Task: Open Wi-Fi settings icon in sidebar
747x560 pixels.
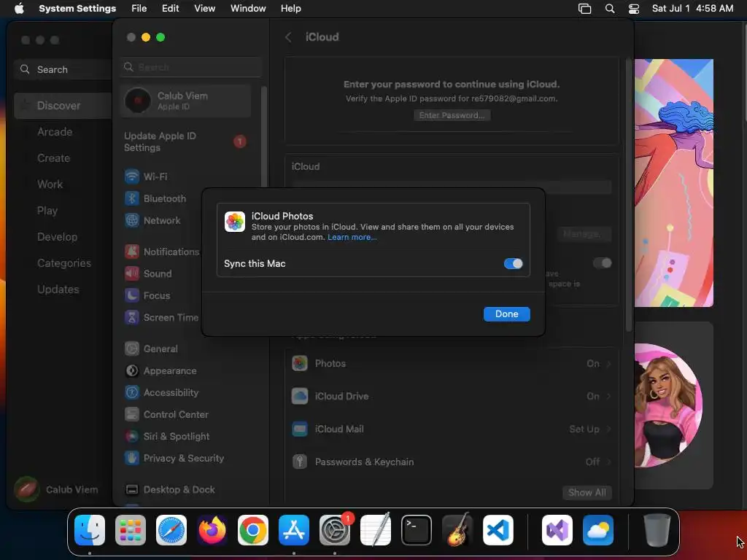Action: pyautogui.click(x=132, y=176)
